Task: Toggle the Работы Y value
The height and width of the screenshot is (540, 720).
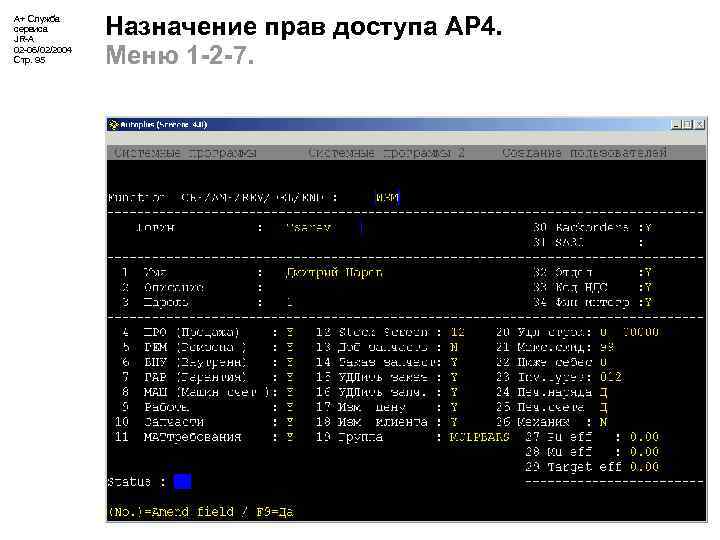Action: coord(290,407)
